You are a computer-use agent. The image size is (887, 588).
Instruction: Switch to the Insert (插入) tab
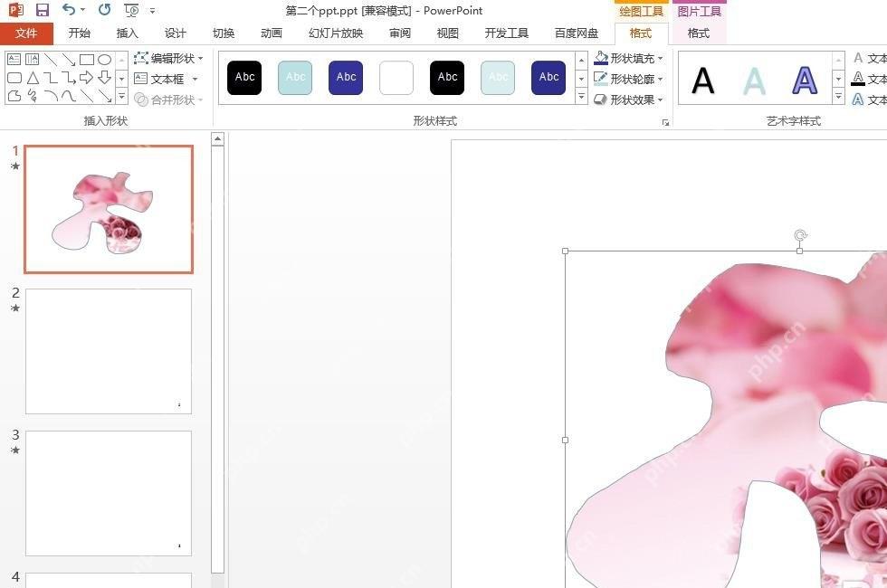pyautogui.click(x=128, y=33)
